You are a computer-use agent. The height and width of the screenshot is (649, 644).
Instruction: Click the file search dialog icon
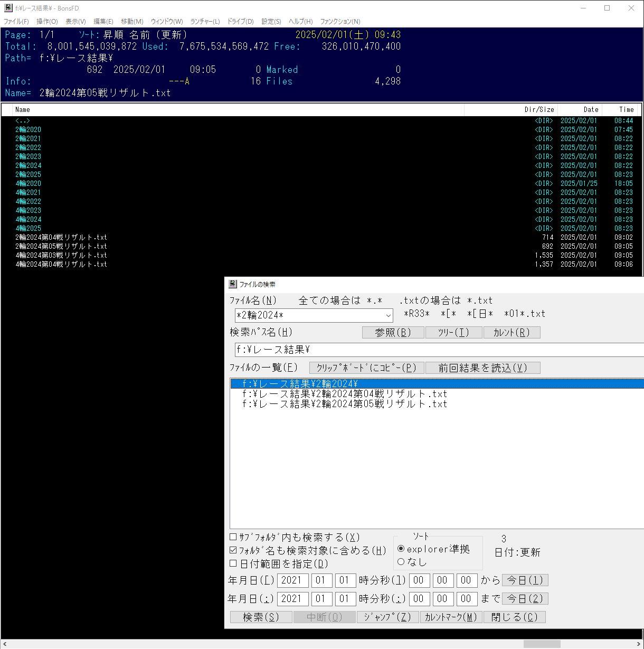tap(232, 284)
